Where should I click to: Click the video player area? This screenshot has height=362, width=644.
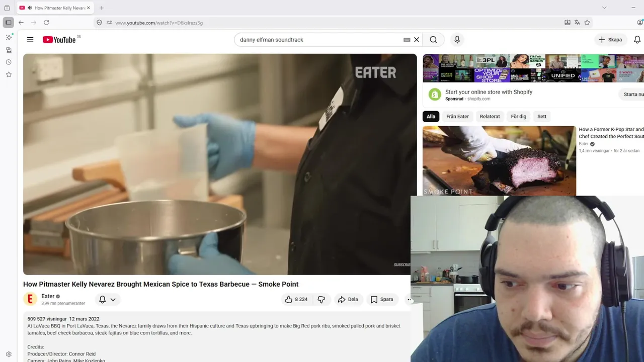(x=220, y=164)
